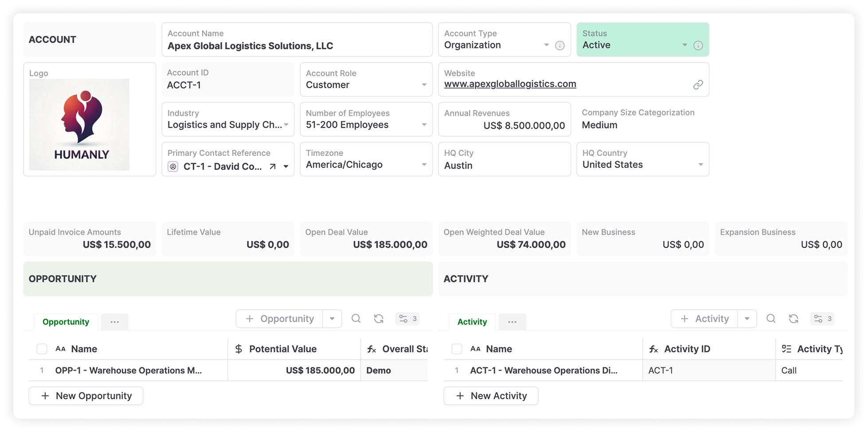Click the Humanly logo image
The image size is (868, 432).
(79, 125)
